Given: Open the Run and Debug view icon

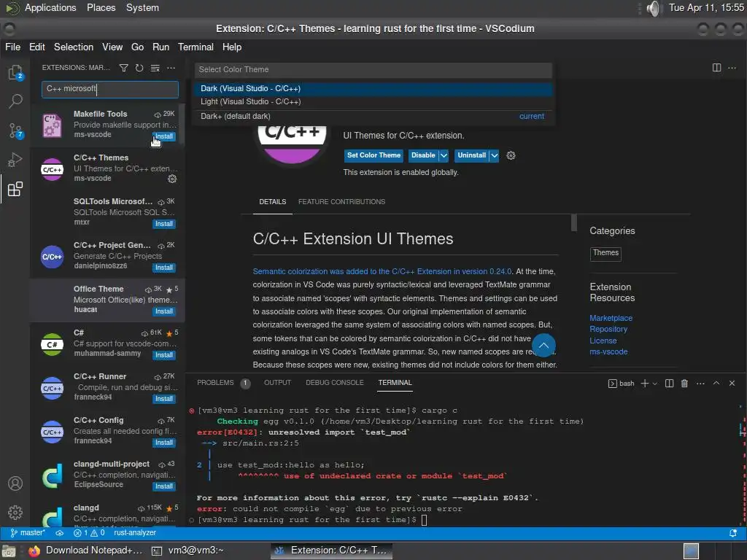Looking at the screenshot, I should click(x=15, y=160).
